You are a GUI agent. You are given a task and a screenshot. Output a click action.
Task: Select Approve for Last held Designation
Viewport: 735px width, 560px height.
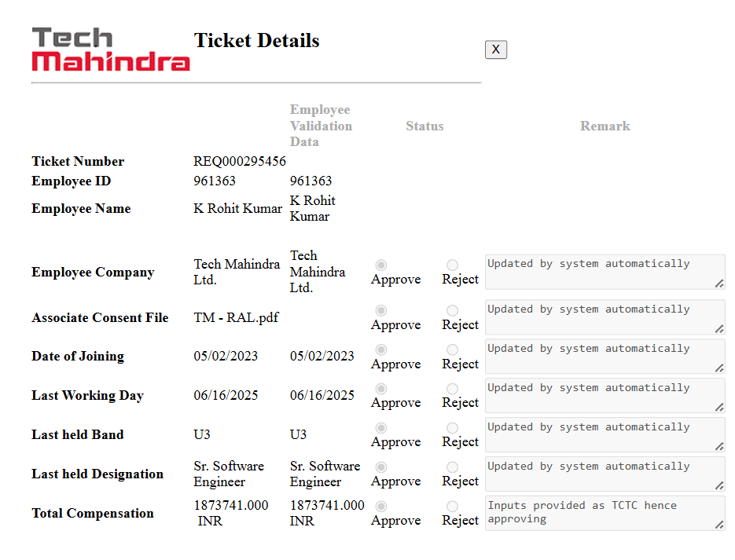point(381,467)
